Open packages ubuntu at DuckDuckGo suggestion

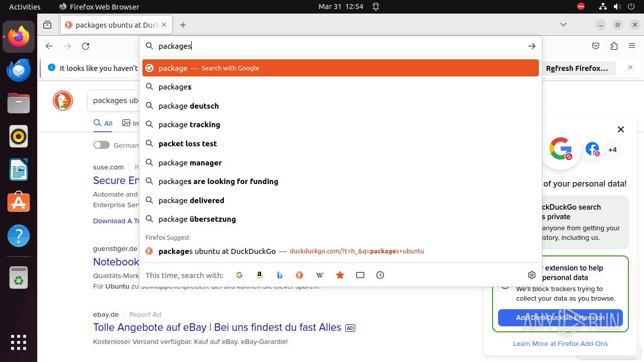coord(341,251)
